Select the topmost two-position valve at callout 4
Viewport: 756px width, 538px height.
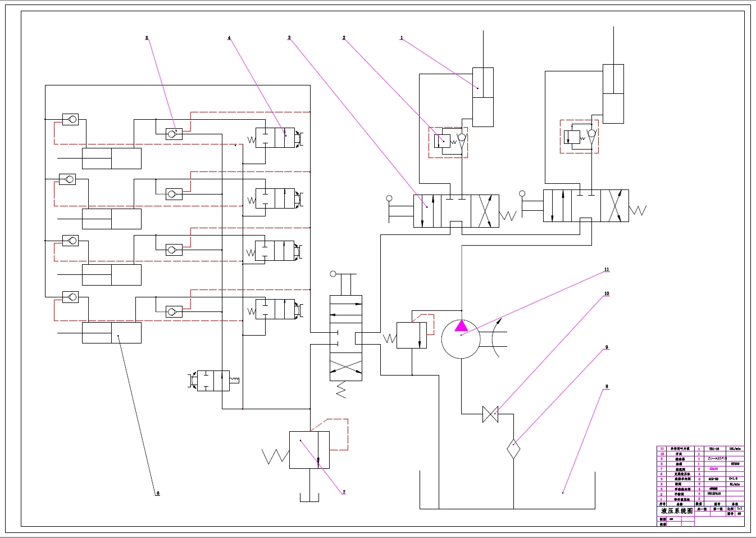pos(275,138)
